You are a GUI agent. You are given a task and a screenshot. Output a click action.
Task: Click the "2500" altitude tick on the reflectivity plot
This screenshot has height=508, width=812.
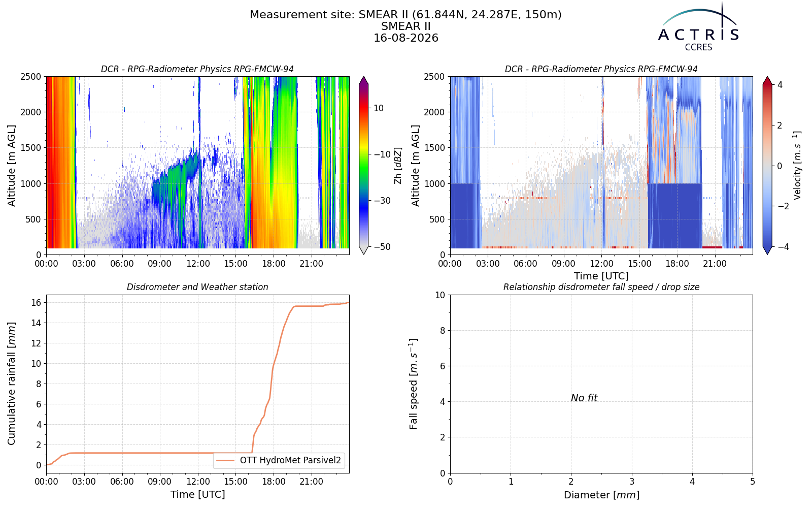(x=30, y=77)
